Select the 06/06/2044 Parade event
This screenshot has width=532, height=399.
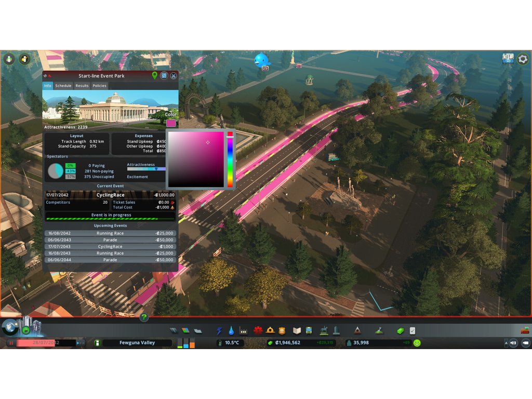point(110,260)
